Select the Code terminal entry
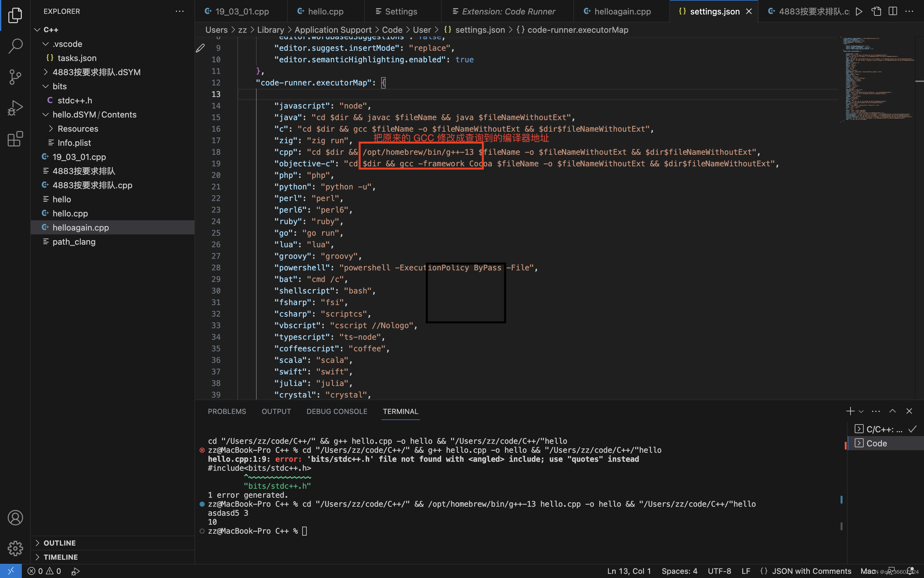 [885, 443]
